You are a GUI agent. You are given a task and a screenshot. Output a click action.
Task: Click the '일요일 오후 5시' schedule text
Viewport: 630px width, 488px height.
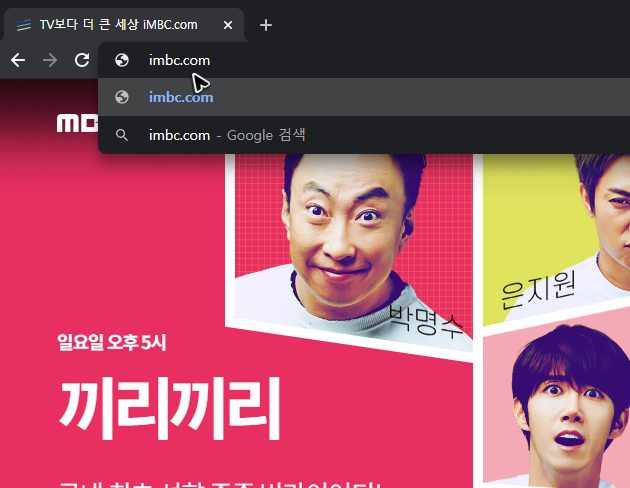(x=112, y=342)
